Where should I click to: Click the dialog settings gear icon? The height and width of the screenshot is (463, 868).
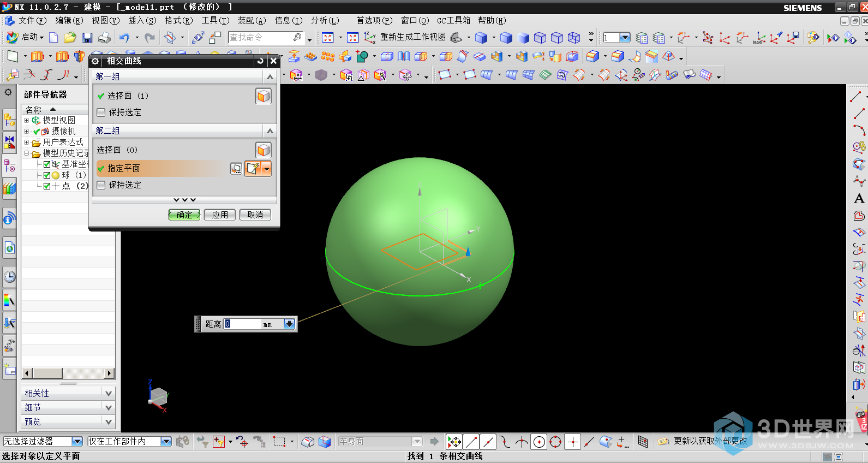tap(95, 61)
